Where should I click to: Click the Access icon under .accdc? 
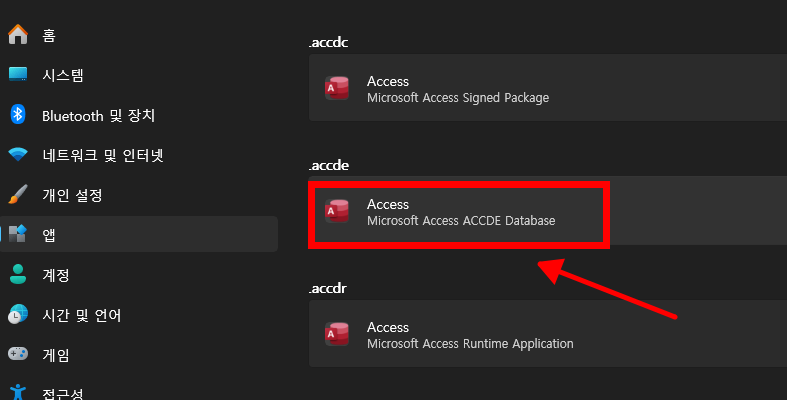[337, 89]
